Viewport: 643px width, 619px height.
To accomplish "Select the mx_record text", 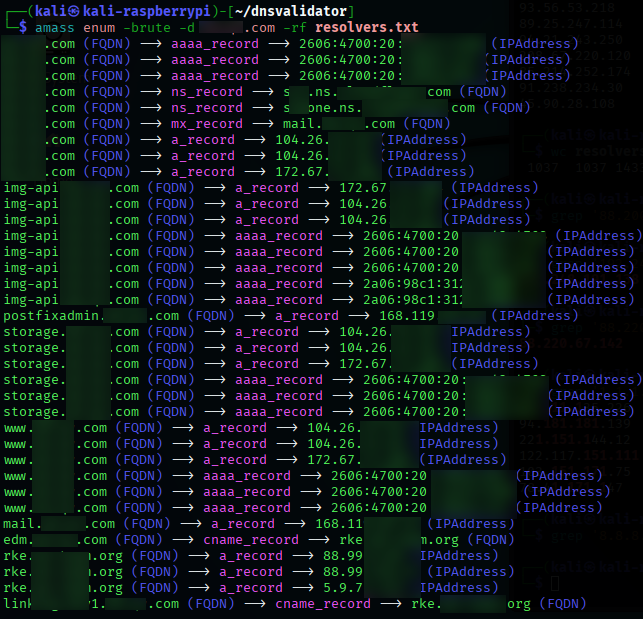I will click(x=207, y=124).
